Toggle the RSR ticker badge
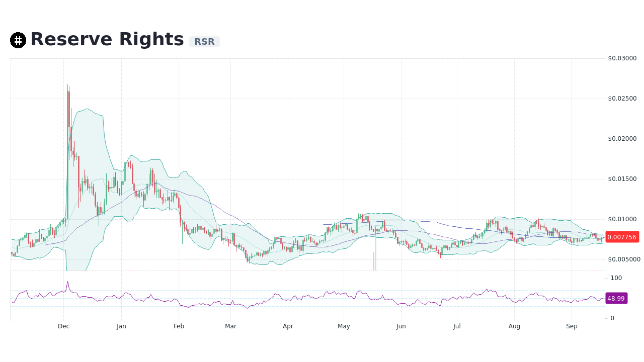The width and height of the screenshot is (644, 362). (204, 42)
